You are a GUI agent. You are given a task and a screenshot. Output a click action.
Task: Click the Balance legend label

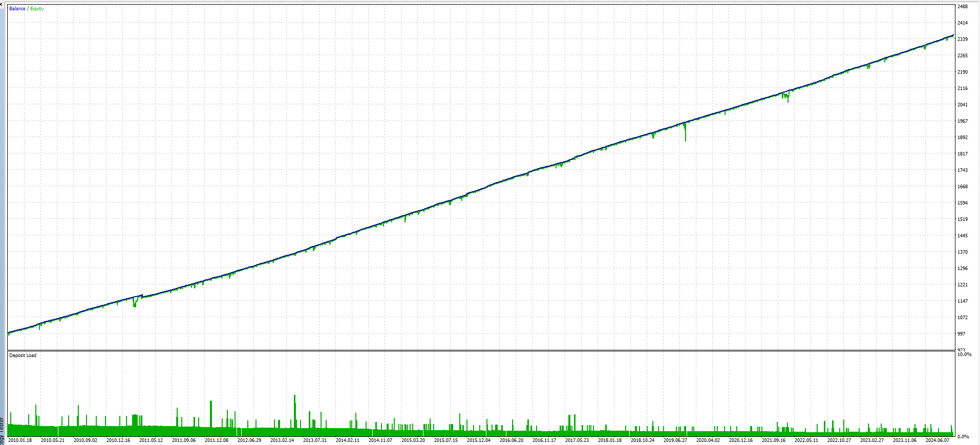(x=17, y=9)
